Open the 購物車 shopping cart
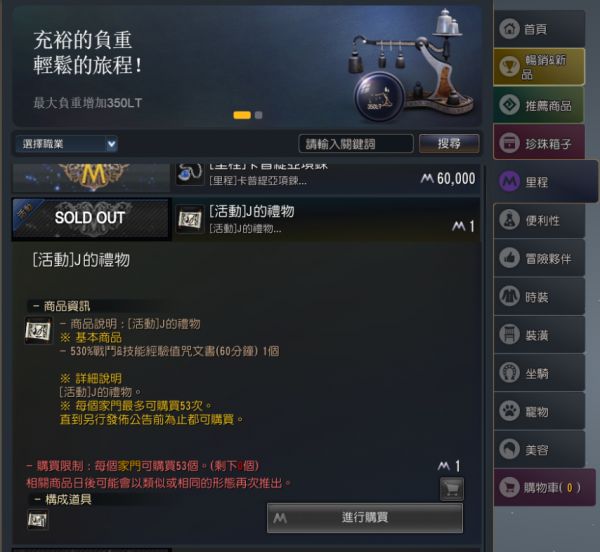This screenshot has height=552, width=600. 544,487
